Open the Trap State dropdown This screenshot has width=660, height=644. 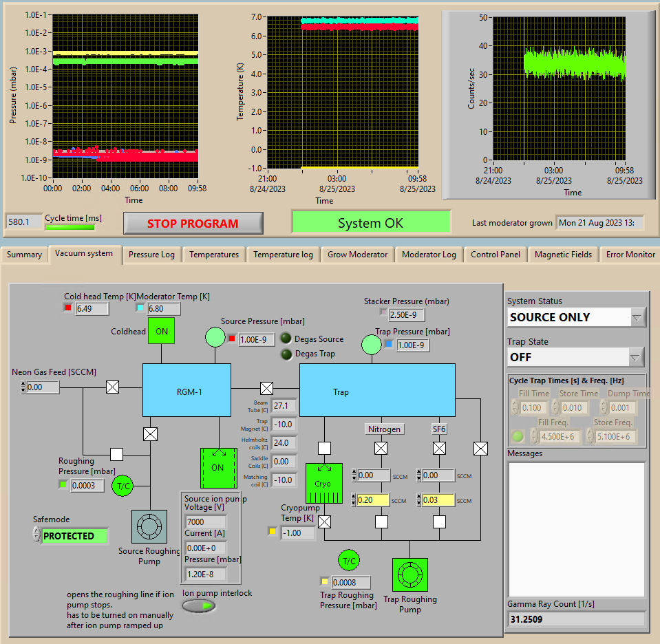pos(637,357)
